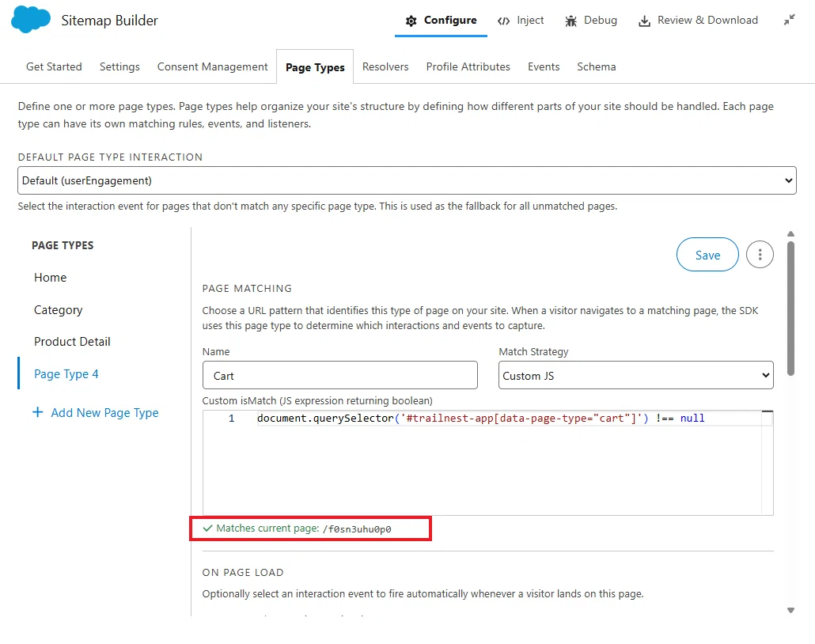The height and width of the screenshot is (644, 815).
Task: Collapse the Sitemap Builder panel
Action: [789, 20]
